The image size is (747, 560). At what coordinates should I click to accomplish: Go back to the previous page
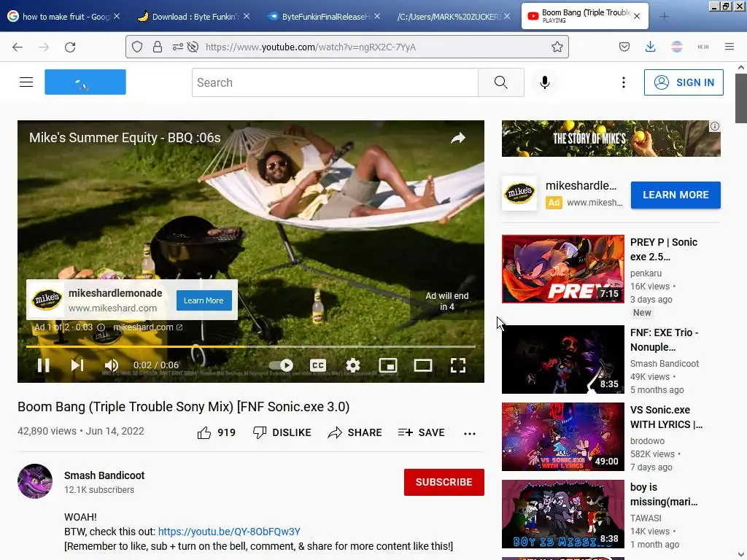(18, 47)
